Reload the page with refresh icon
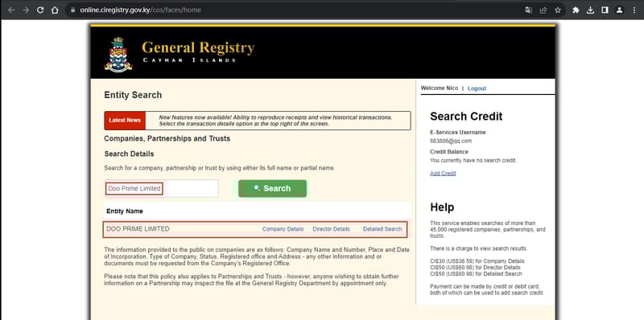Screen dimensions: 644x320 pyautogui.click(x=40, y=10)
